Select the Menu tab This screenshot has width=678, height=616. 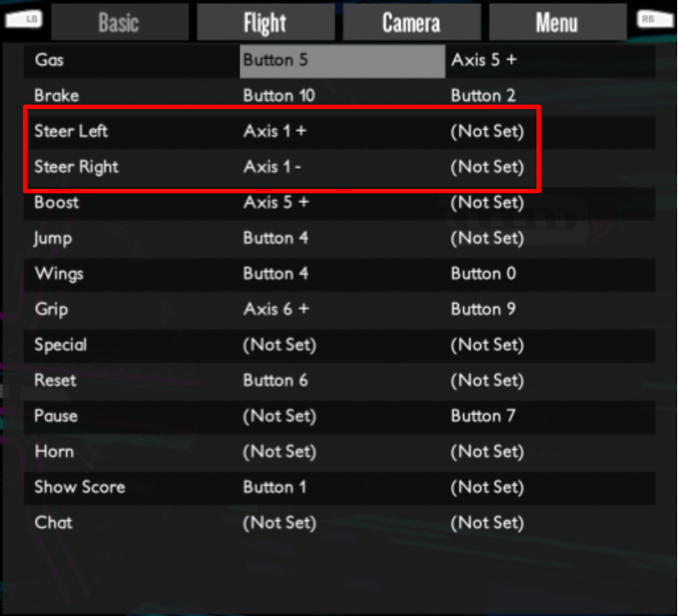[557, 23]
